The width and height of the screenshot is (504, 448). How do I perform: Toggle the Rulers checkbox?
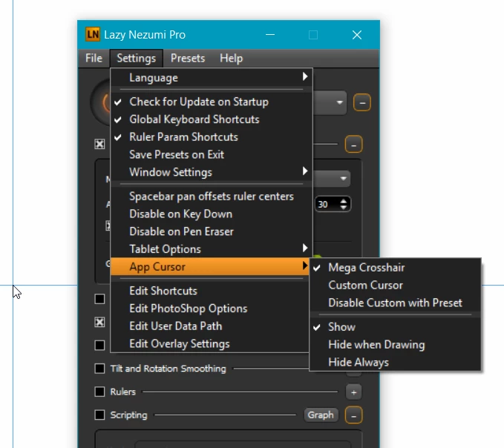point(99,392)
